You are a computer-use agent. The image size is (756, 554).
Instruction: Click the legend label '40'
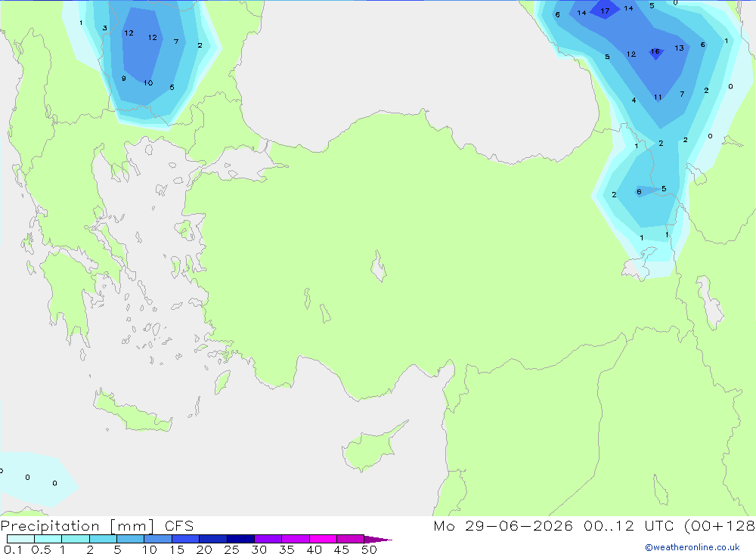click(x=314, y=549)
